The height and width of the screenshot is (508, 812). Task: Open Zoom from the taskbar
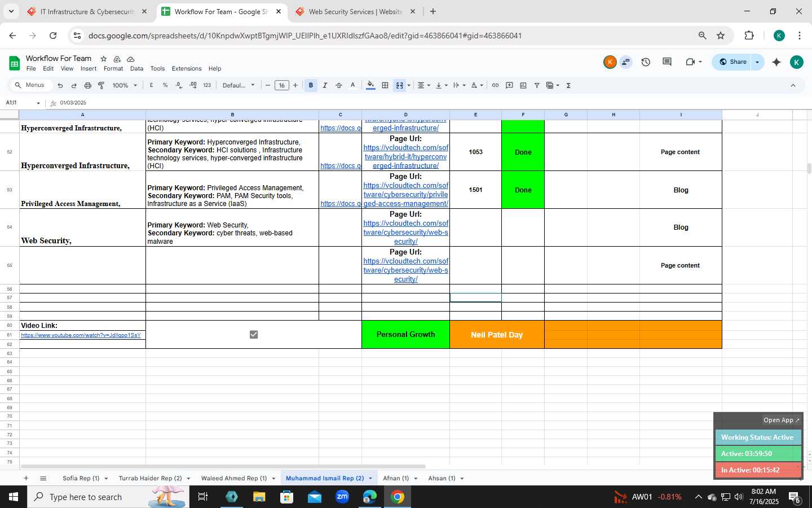click(x=342, y=497)
